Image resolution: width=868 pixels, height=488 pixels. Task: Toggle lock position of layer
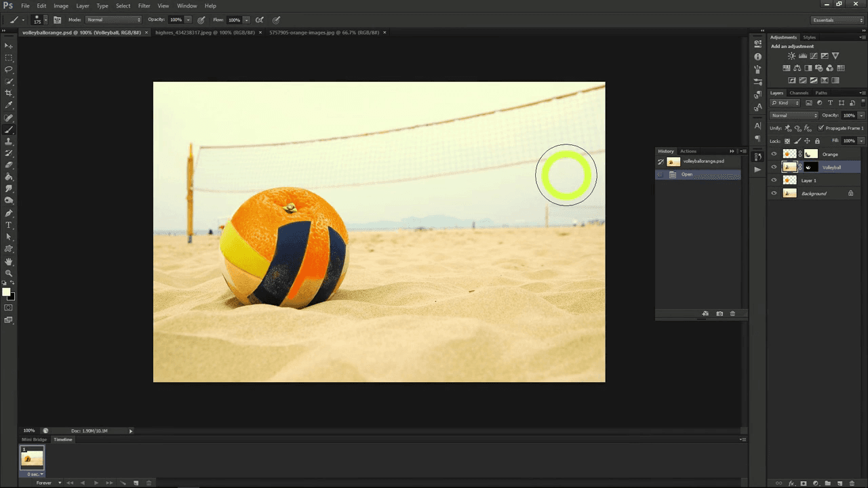[x=807, y=141]
